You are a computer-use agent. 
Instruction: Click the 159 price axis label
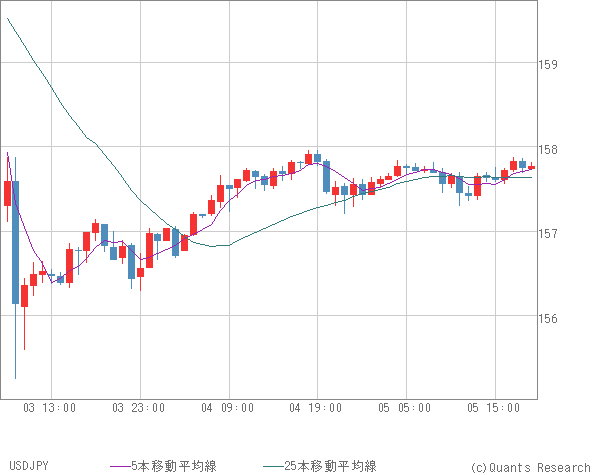(548, 64)
